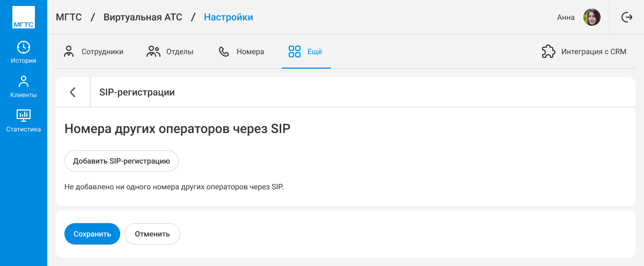Select the Ещё tab
Screen dimensions: 644x266
click(x=305, y=52)
